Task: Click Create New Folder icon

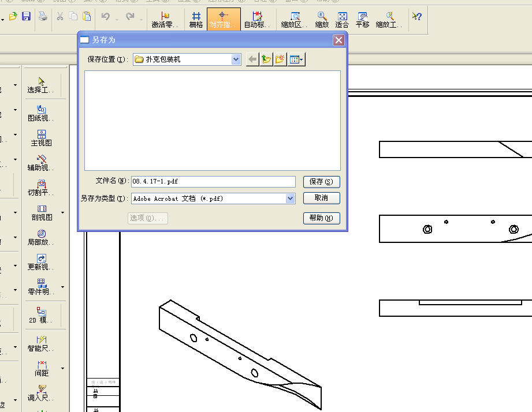Action: (x=280, y=59)
